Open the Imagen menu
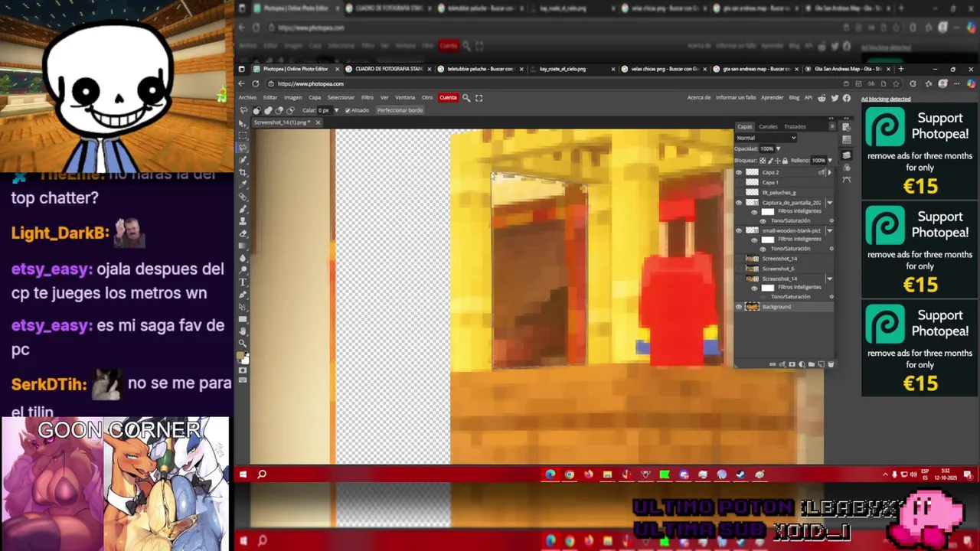Viewport: 980px width, 551px height. (293, 97)
